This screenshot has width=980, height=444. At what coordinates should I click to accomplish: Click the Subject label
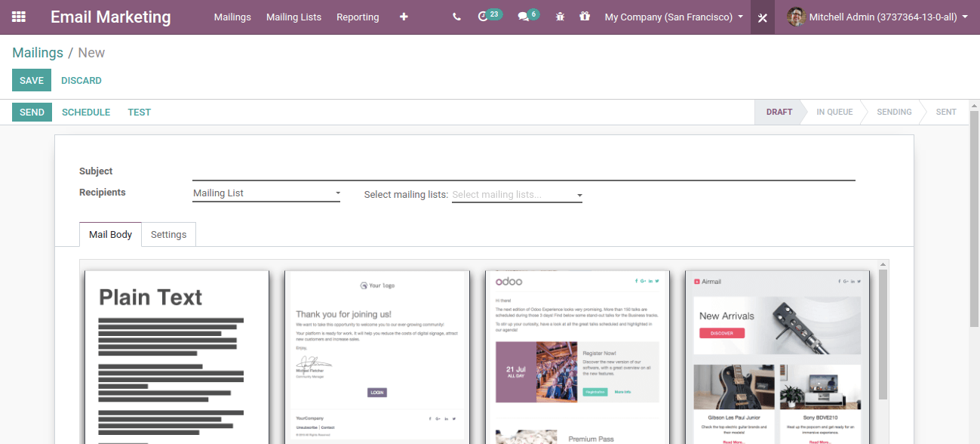pos(96,171)
